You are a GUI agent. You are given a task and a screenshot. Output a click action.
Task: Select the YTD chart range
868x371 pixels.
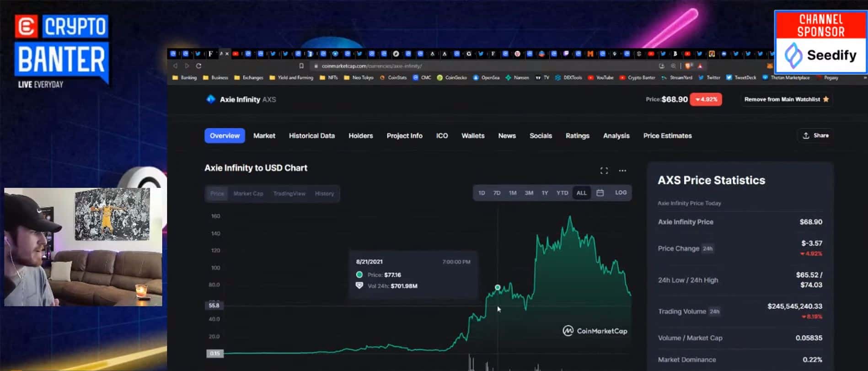(x=562, y=193)
